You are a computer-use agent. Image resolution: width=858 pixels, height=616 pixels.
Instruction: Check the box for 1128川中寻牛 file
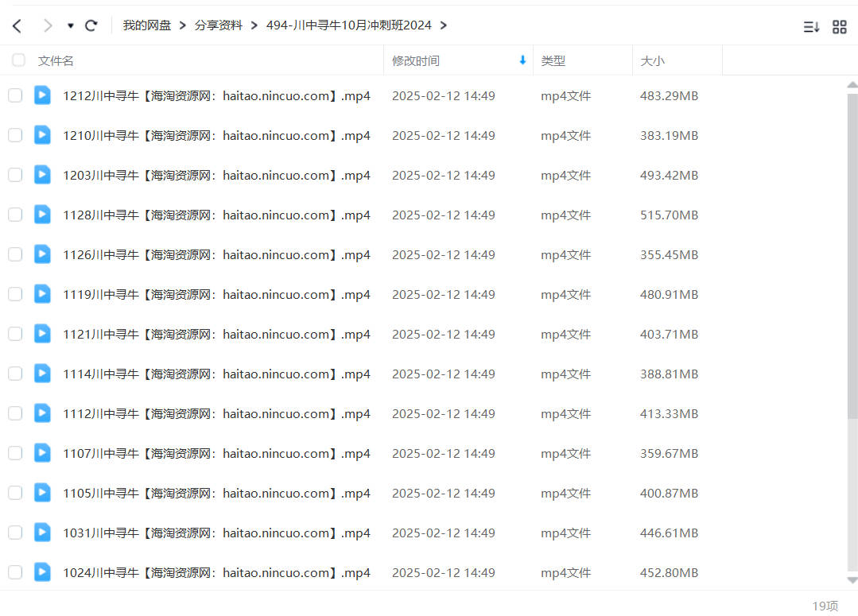15,215
